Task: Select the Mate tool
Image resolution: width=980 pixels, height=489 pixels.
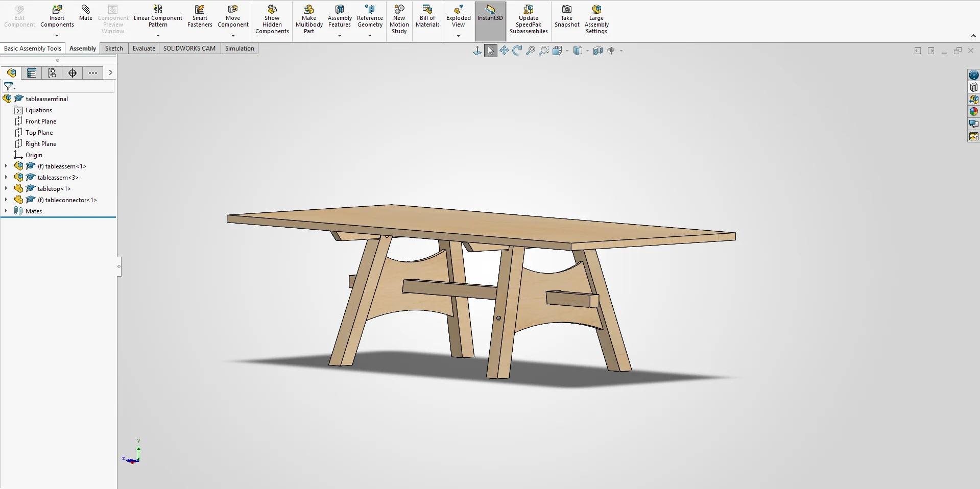Action: [86, 13]
